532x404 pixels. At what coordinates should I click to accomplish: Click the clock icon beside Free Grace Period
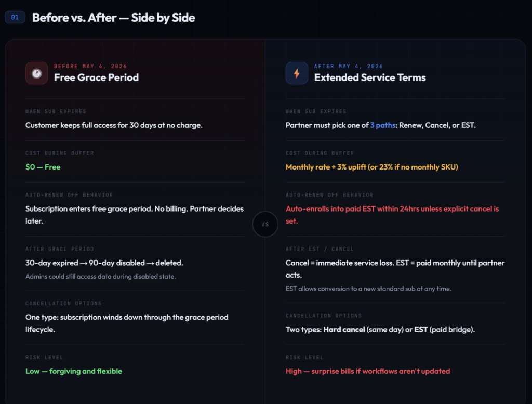[x=36, y=73]
